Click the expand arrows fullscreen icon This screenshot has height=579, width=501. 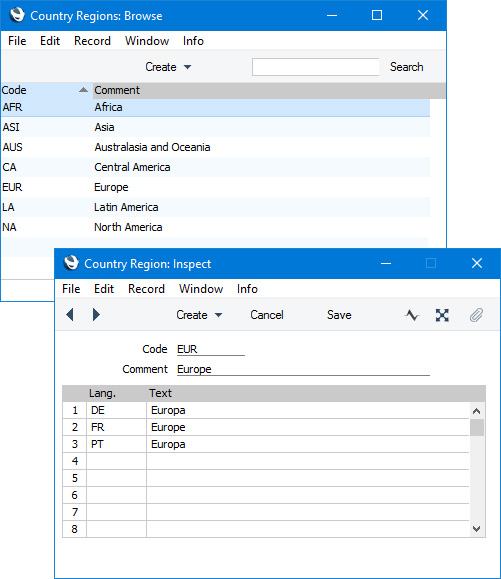click(442, 315)
